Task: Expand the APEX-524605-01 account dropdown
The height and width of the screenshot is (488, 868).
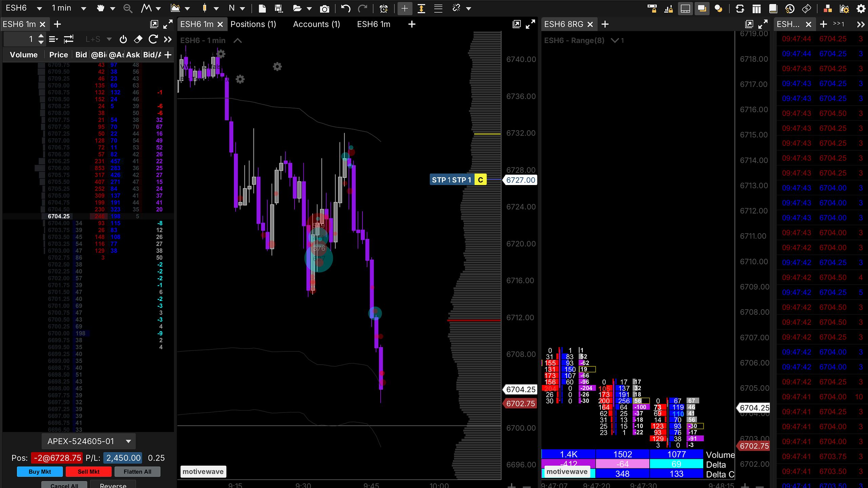Action: pos(128,441)
